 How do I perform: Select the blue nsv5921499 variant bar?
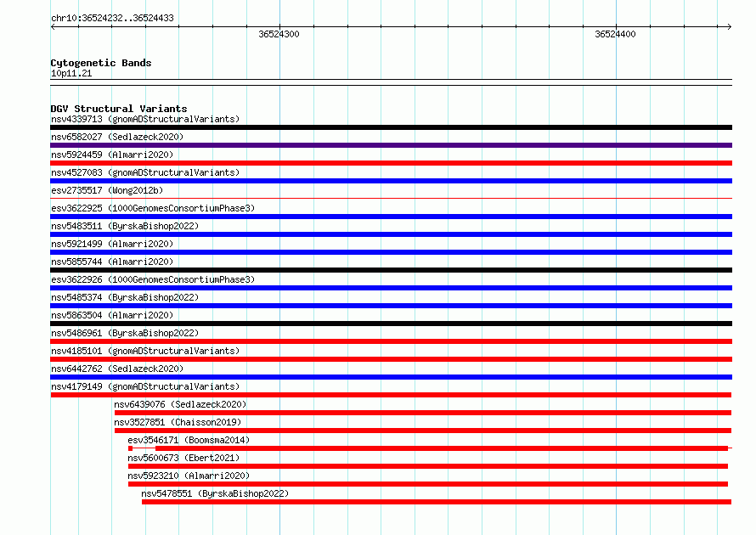tap(391, 252)
